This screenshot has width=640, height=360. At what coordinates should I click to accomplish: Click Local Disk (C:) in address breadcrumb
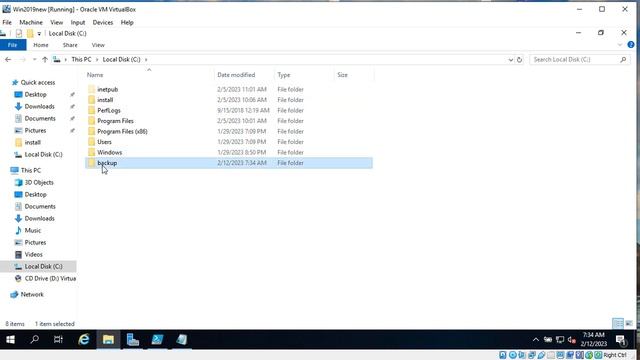point(121,60)
